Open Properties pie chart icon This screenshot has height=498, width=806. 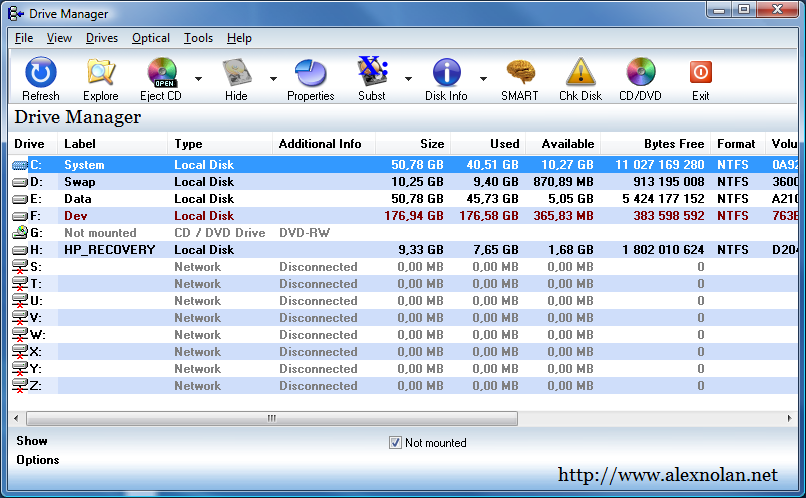click(x=310, y=72)
